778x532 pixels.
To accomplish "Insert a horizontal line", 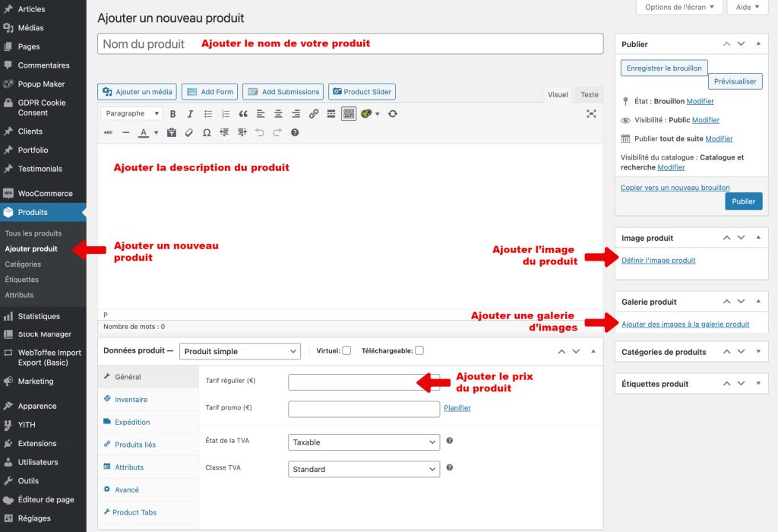I will (x=125, y=132).
